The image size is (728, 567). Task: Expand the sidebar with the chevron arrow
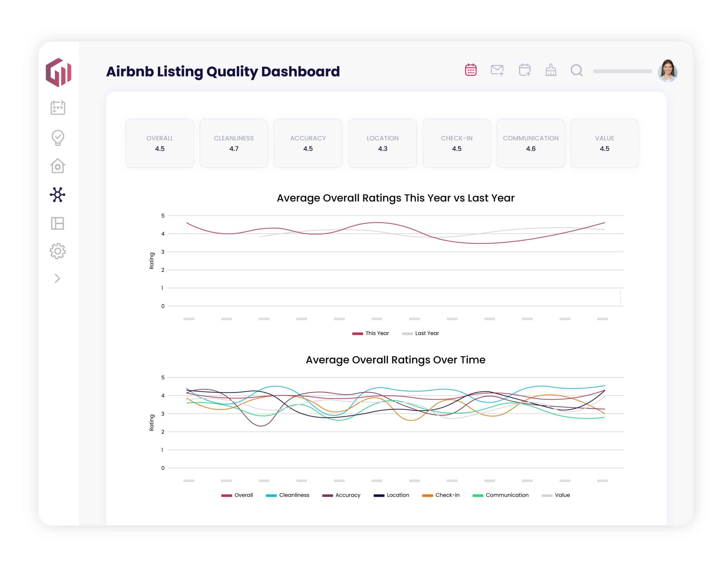point(57,278)
